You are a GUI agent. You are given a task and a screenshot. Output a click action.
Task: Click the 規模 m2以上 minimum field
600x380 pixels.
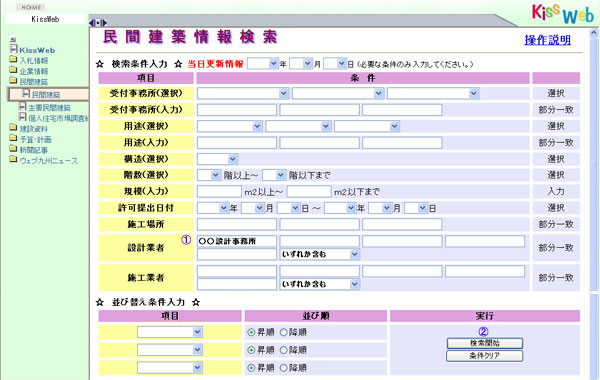point(219,192)
